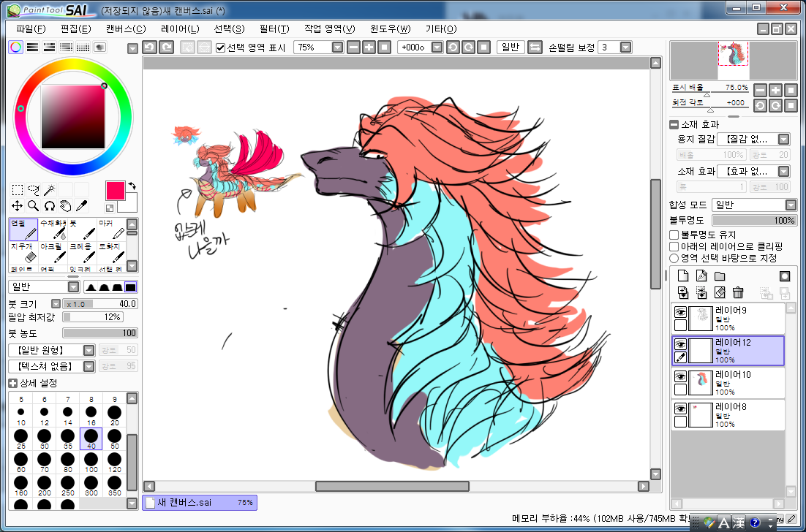Select the rectangular selection tool
806x532 pixels.
click(17, 190)
